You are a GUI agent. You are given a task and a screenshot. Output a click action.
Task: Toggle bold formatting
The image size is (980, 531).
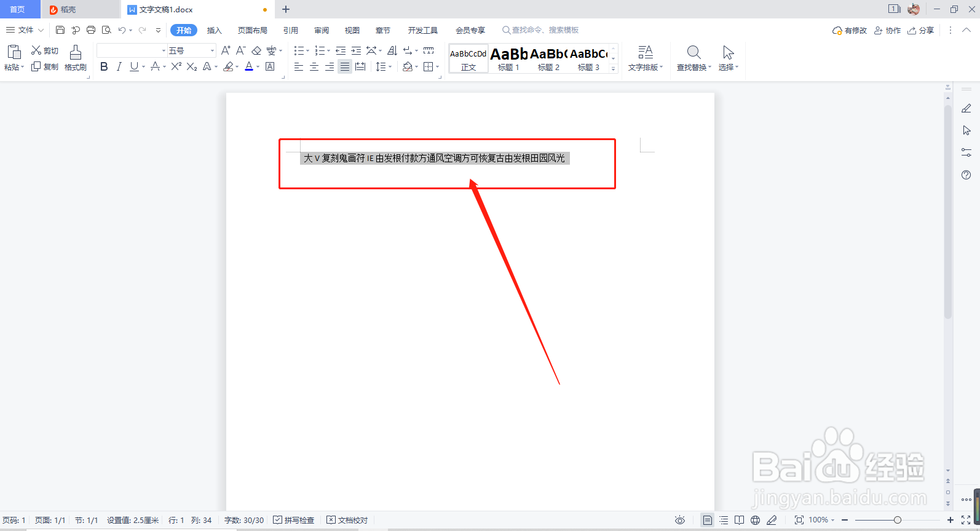coord(104,66)
